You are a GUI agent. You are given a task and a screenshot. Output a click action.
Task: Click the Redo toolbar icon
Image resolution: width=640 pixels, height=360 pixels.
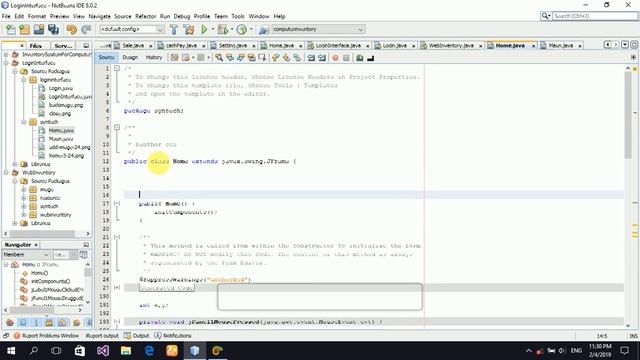click(86, 29)
